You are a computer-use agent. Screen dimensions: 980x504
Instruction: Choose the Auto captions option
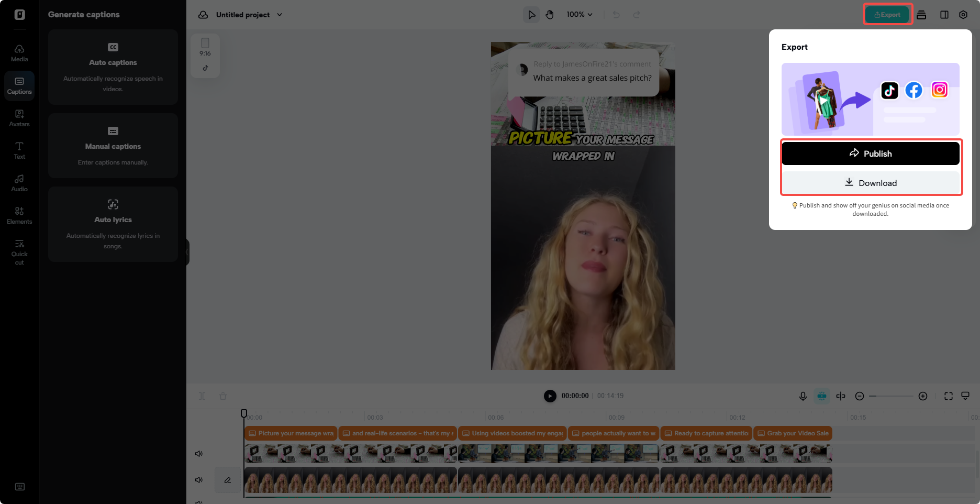coord(113,68)
